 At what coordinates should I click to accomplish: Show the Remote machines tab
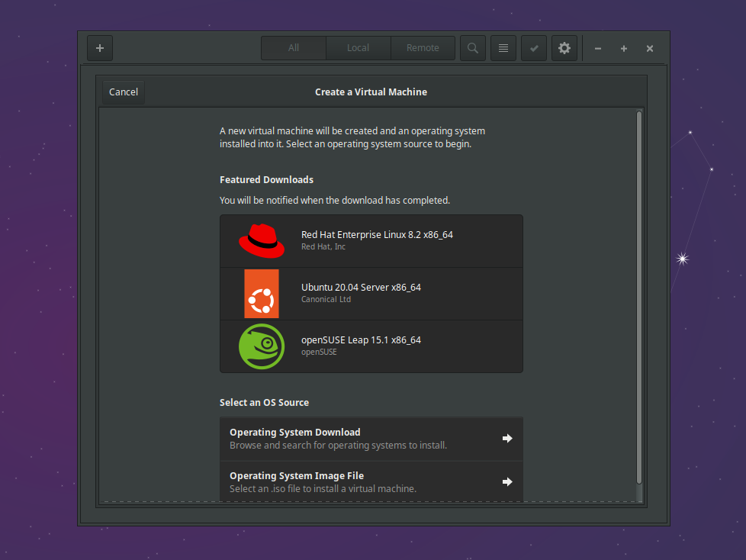tap(423, 48)
